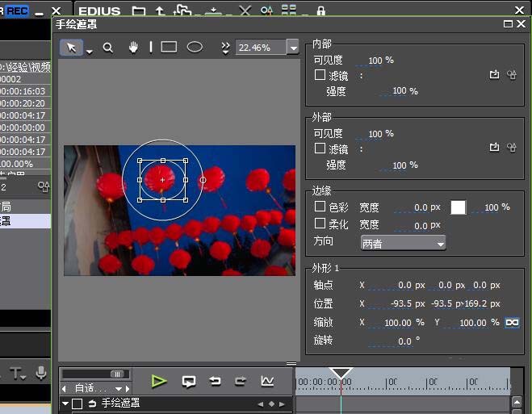Open the direction dropdown
Screen dimensions: 532x414
pyautogui.click(x=403, y=243)
